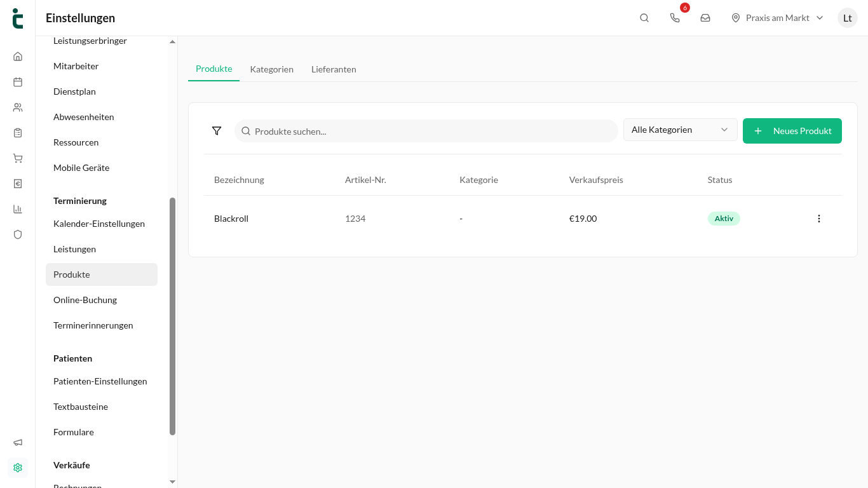The height and width of the screenshot is (488, 868).
Task: Click the sidebar scroll-down arrow
Action: [x=172, y=482]
